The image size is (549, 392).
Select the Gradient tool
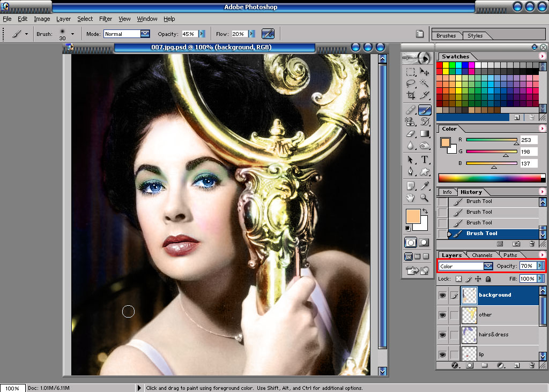425,133
